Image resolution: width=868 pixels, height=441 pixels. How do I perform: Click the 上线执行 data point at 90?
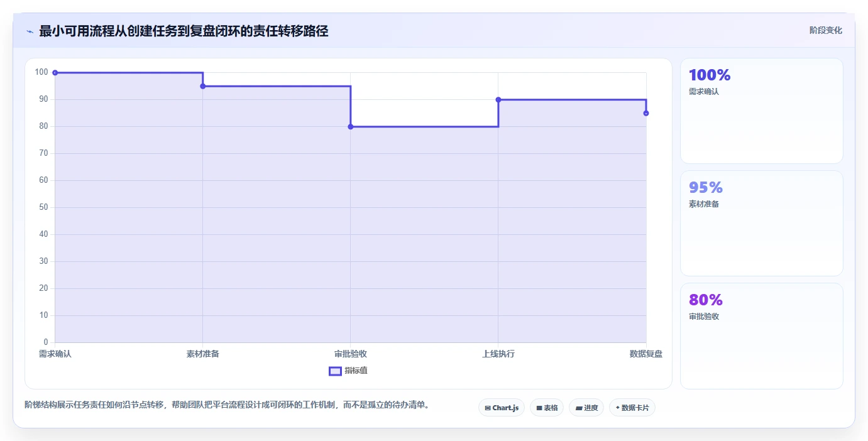pyautogui.click(x=498, y=100)
